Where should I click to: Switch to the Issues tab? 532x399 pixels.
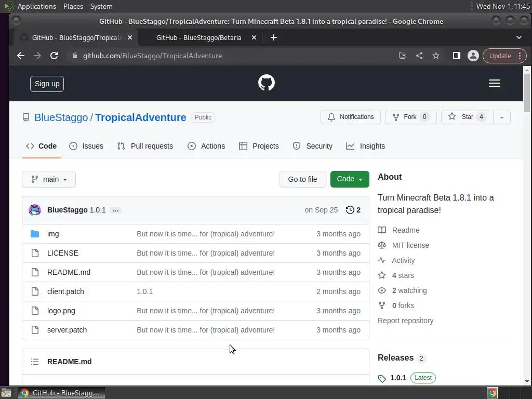click(x=86, y=146)
